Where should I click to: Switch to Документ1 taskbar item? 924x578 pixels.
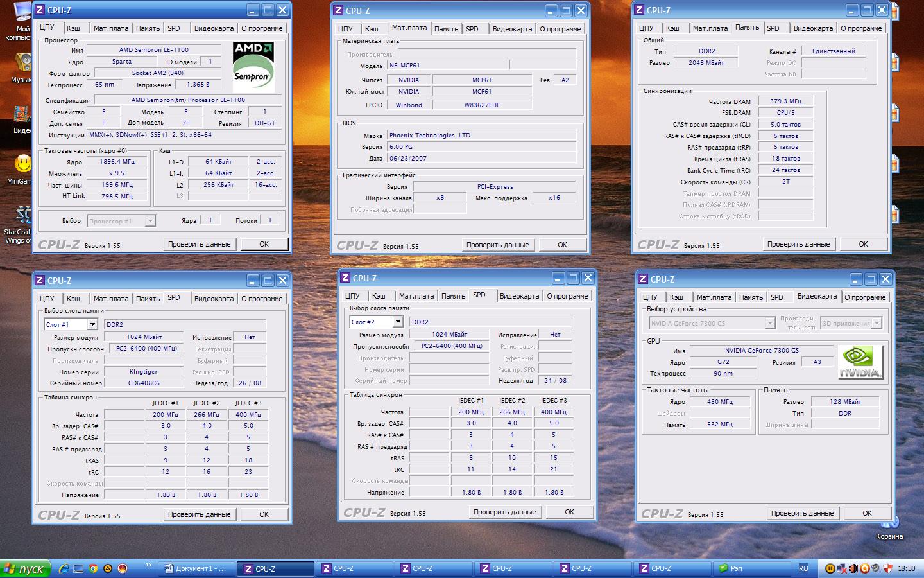(x=196, y=568)
